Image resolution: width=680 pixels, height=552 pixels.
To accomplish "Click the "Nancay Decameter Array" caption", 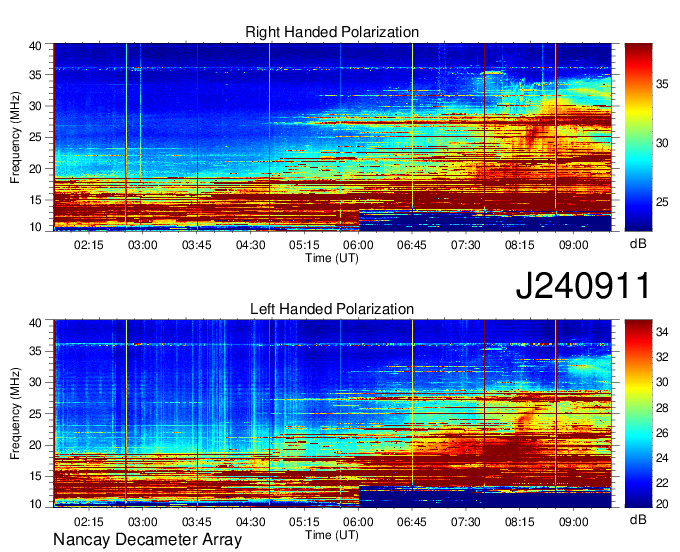I will click(x=147, y=540).
